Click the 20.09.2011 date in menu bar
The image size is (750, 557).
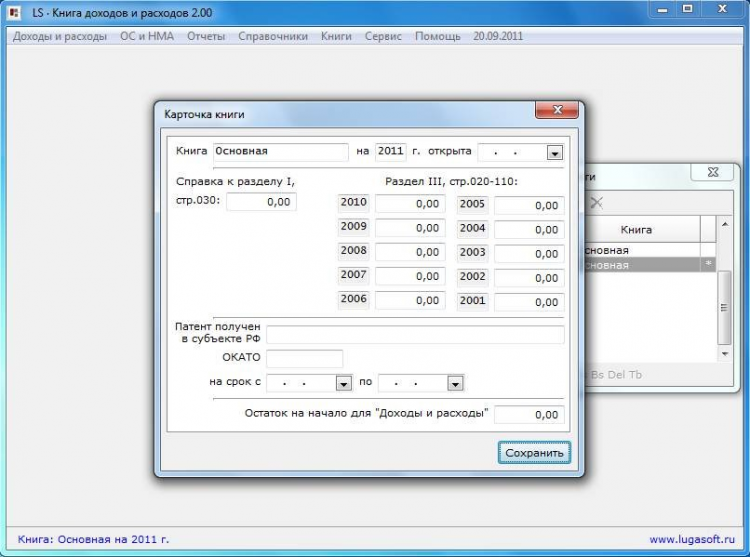[498, 36]
